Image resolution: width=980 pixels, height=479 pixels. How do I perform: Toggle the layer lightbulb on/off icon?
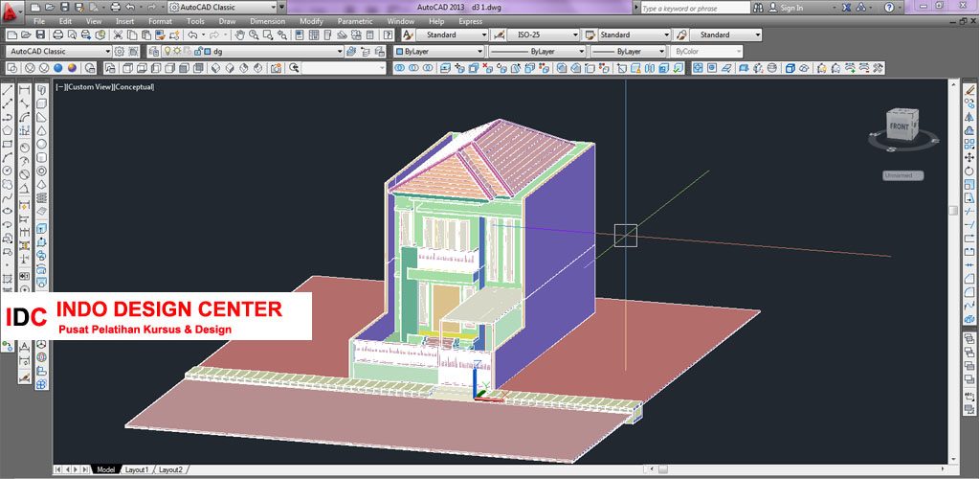tap(167, 52)
